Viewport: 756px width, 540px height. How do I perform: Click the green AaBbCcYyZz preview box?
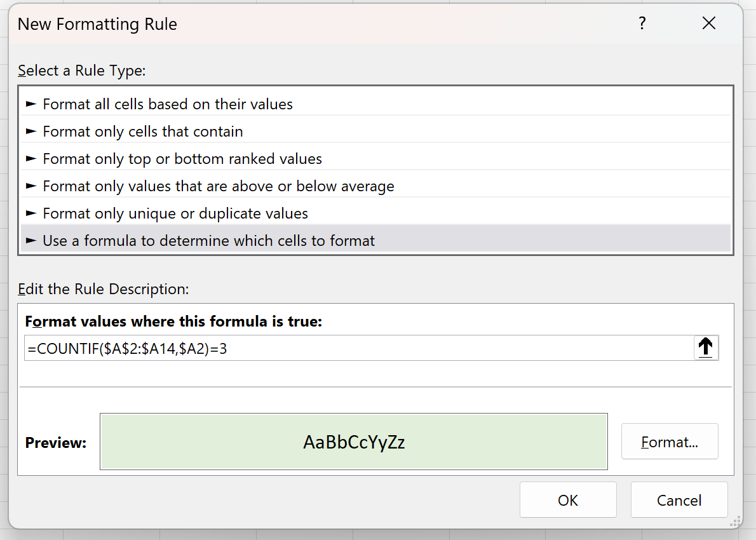[x=354, y=442]
